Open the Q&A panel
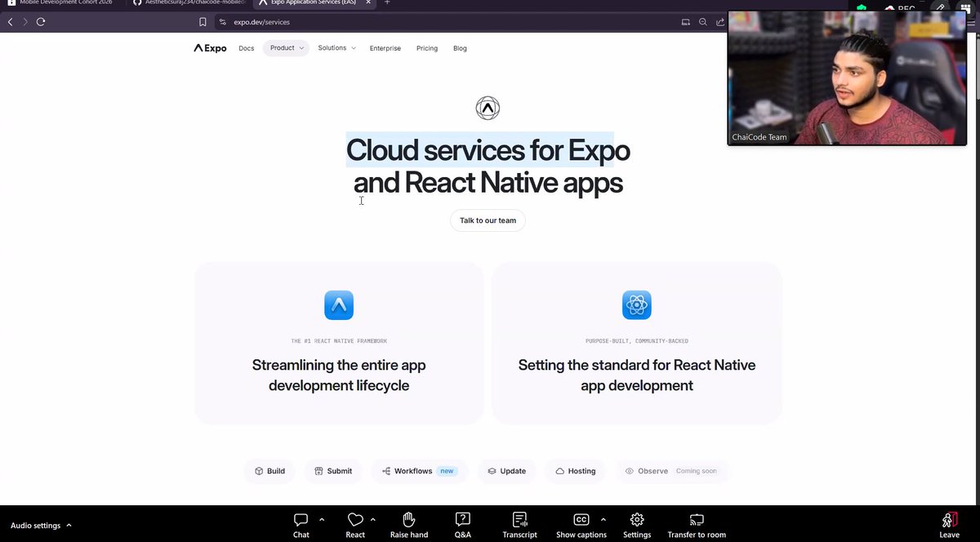This screenshot has height=542, width=980. tap(463, 525)
